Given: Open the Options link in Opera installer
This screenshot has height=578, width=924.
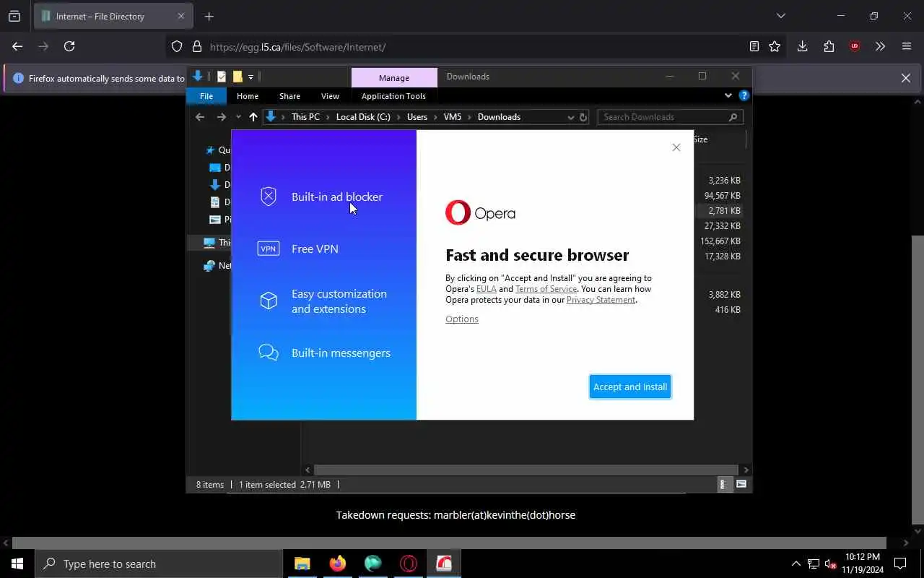Looking at the screenshot, I should point(462,319).
